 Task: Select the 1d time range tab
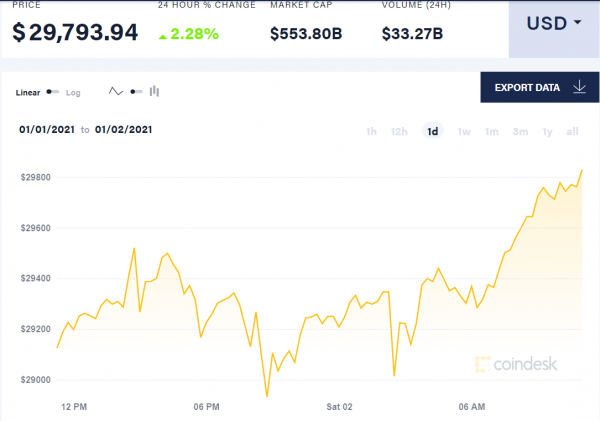[433, 131]
